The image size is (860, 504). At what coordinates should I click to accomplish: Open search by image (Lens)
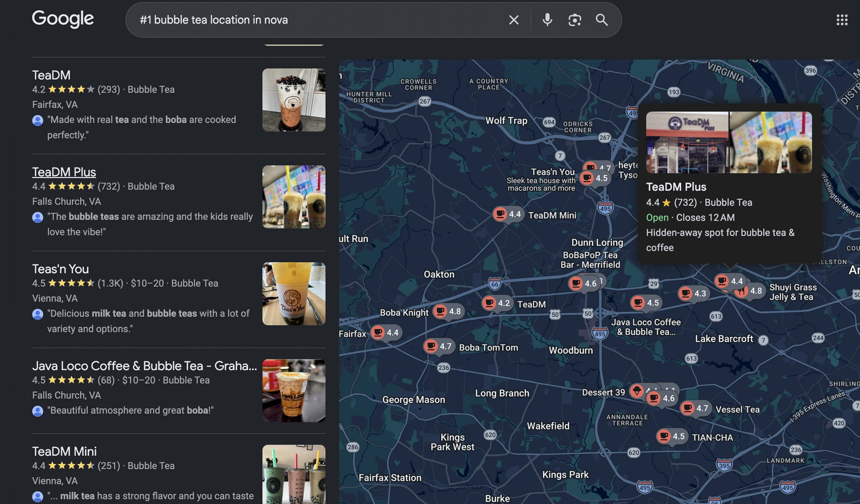574,20
